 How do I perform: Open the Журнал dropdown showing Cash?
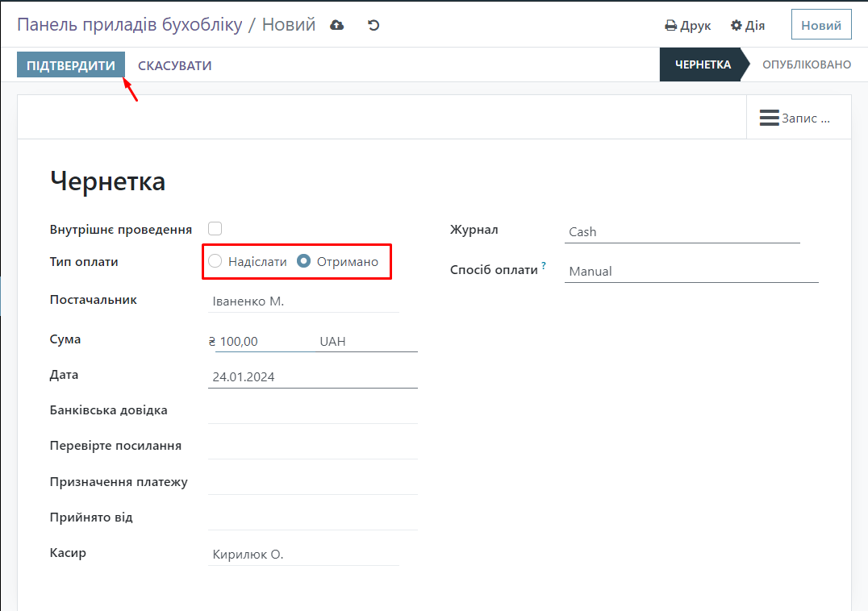tap(682, 232)
